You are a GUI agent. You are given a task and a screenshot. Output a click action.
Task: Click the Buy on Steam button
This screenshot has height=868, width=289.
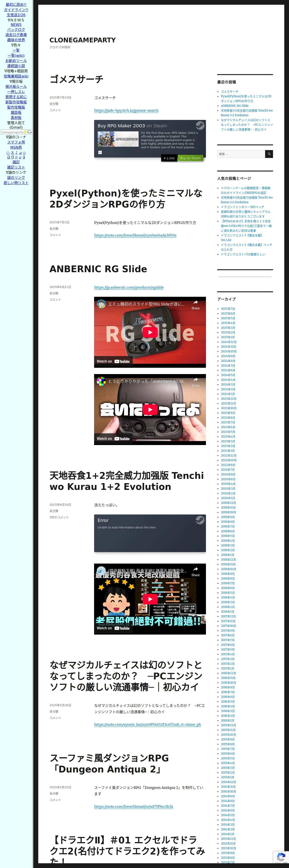[190, 158]
